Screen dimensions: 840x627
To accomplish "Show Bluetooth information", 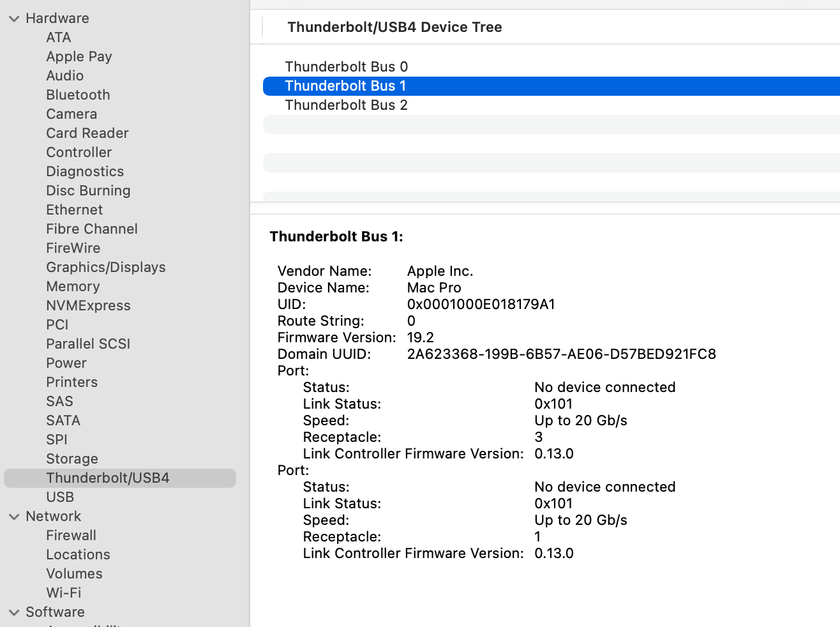I will tap(78, 95).
